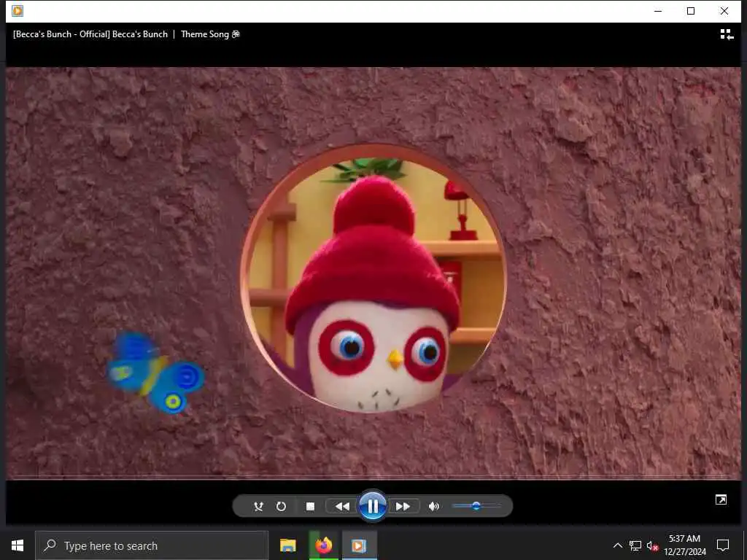747x560 pixels.
Task: Click the Windows Media Player title icon
Action: 18,11
